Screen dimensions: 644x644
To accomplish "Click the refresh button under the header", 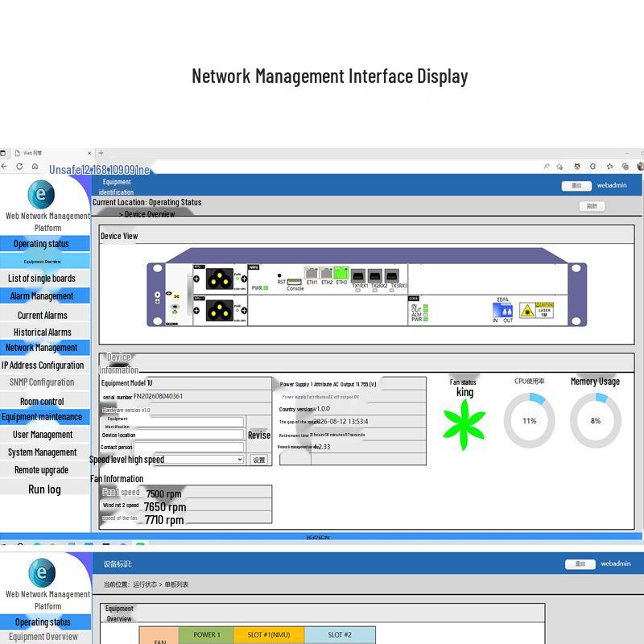I will tap(592, 206).
